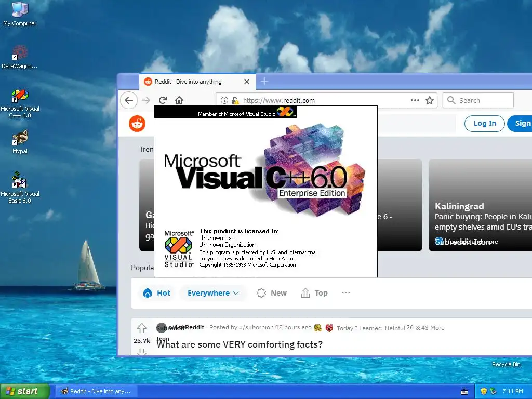The width and height of the screenshot is (532, 399).
Task: Close the Reddit browser tab
Action: point(247,82)
